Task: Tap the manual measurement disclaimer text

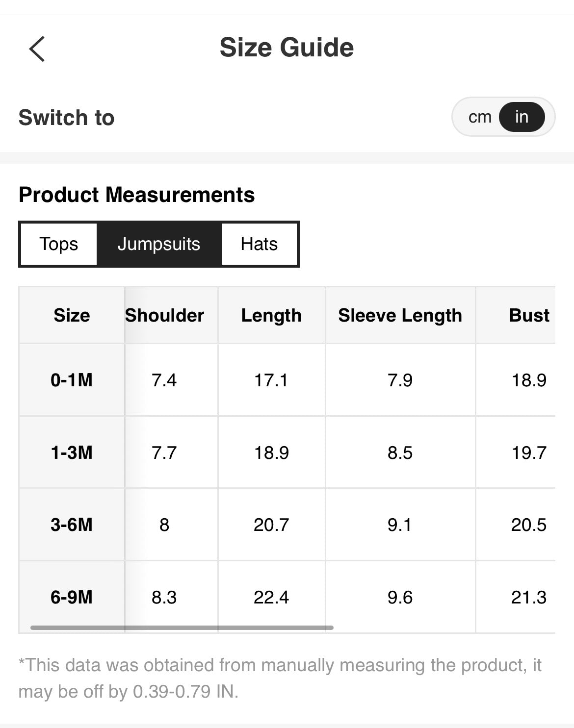Action: coord(280,678)
